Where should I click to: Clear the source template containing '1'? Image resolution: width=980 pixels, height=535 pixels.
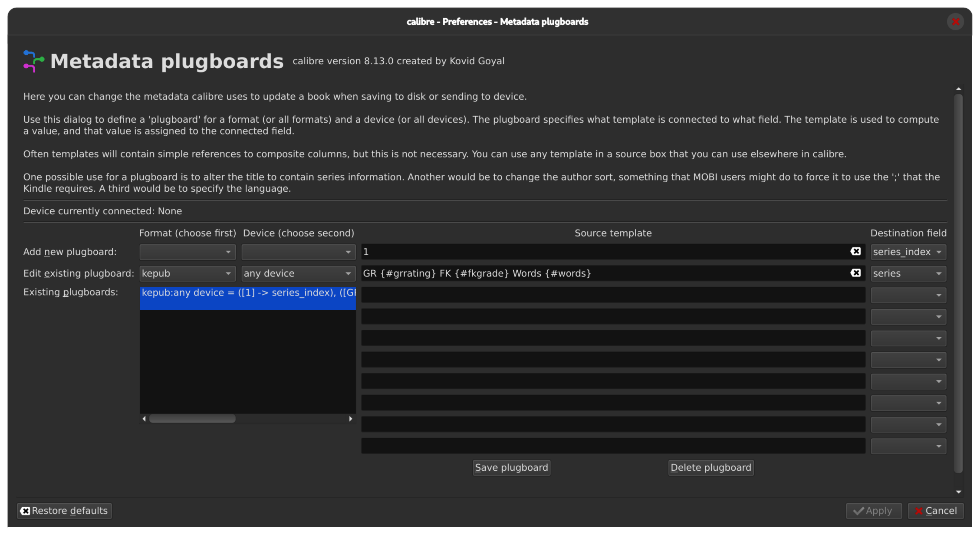855,251
